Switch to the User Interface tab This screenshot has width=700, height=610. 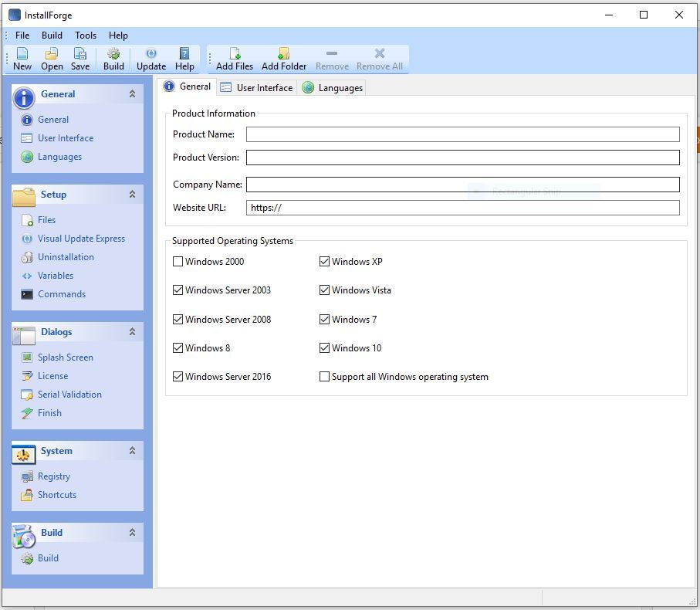point(257,88)
